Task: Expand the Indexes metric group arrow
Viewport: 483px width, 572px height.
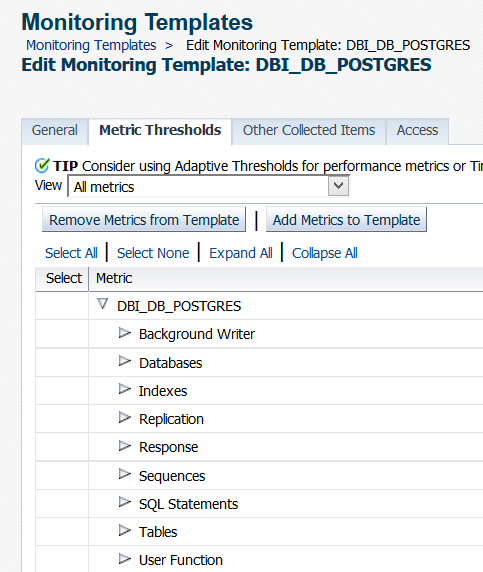Action: 125,390
